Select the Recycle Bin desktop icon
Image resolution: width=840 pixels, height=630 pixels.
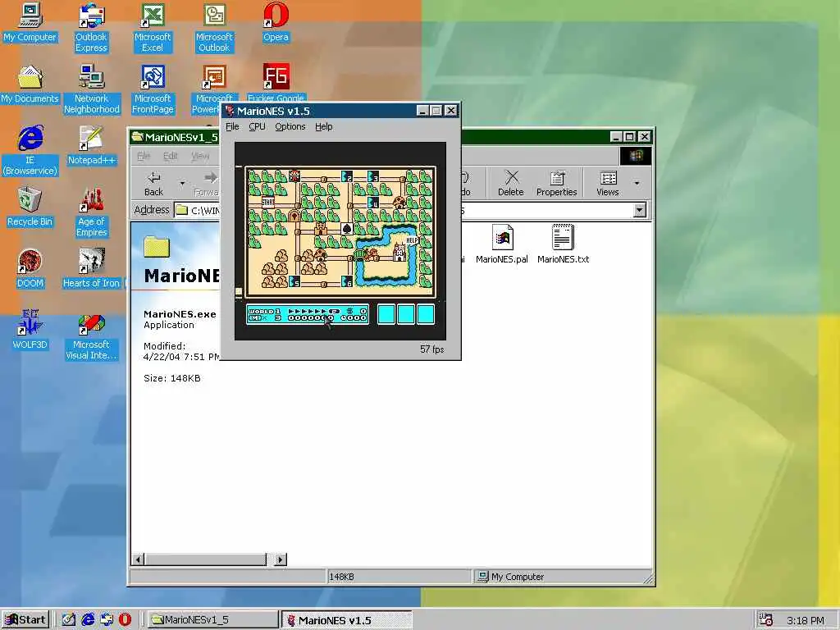click(30, 208)
